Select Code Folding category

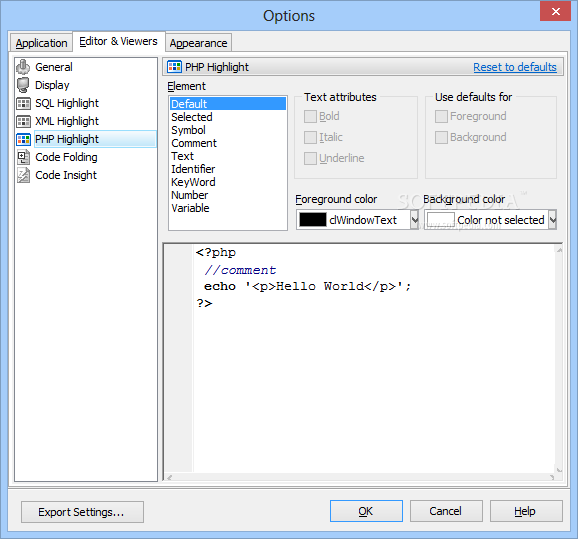click(x=66, y=157)
